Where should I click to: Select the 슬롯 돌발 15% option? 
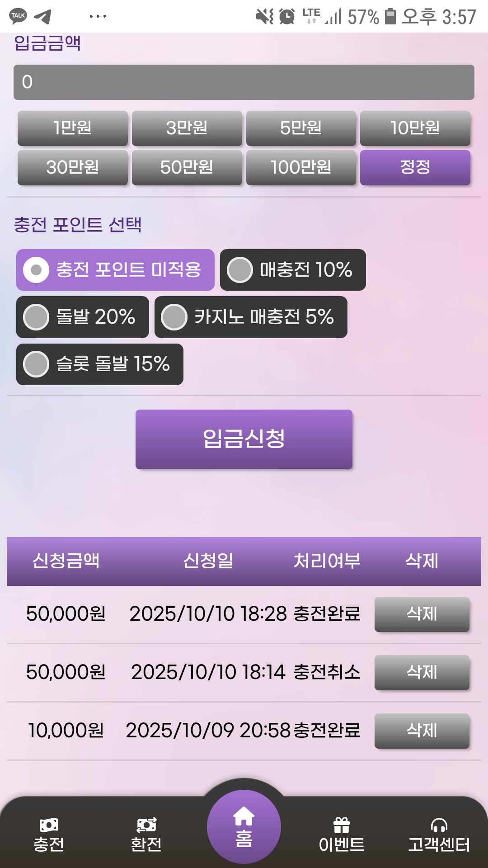(36, 364)
